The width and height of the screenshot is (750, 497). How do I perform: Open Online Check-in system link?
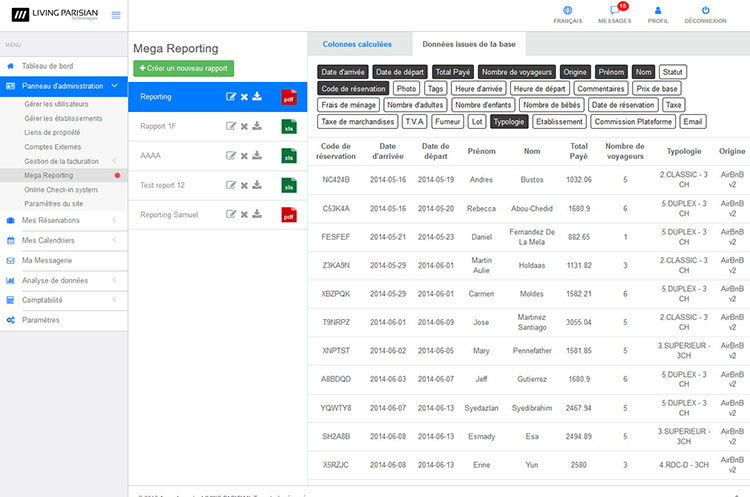pyautogui.click(x=61, y=189)
